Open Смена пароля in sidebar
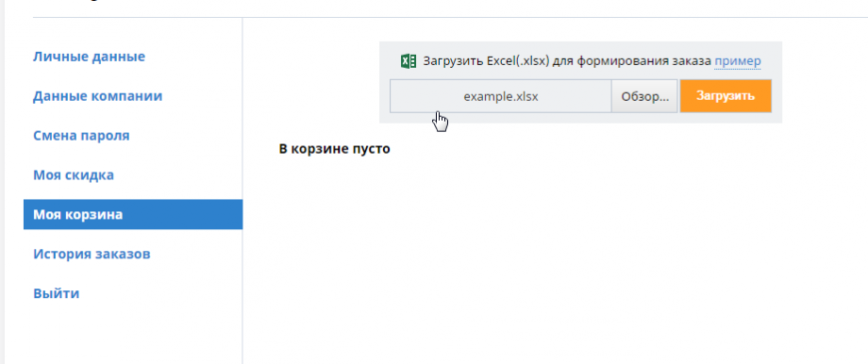The height and width of the screenshot is (364, 868). click(x=81, y=136)
